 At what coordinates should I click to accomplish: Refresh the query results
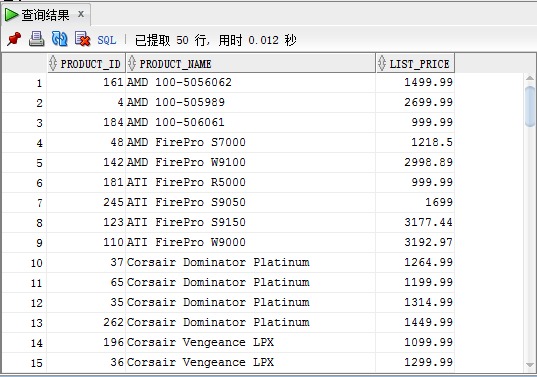pos(59,39)
